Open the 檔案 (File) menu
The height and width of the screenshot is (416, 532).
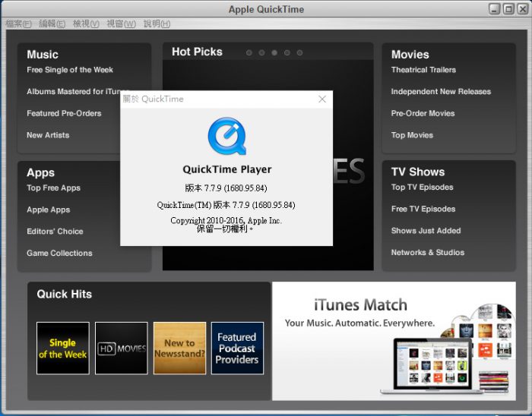point(18,24)
